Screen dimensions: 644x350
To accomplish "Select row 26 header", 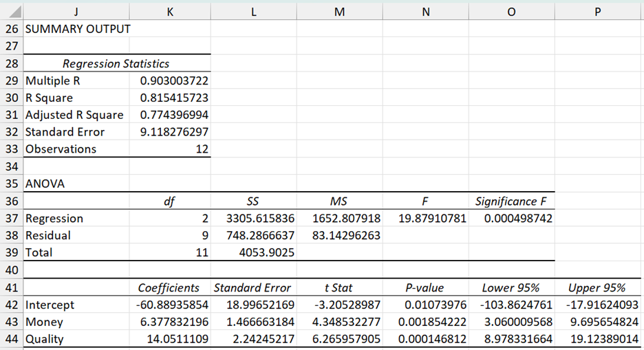I will pyautogui.click(x=11, y=29).
